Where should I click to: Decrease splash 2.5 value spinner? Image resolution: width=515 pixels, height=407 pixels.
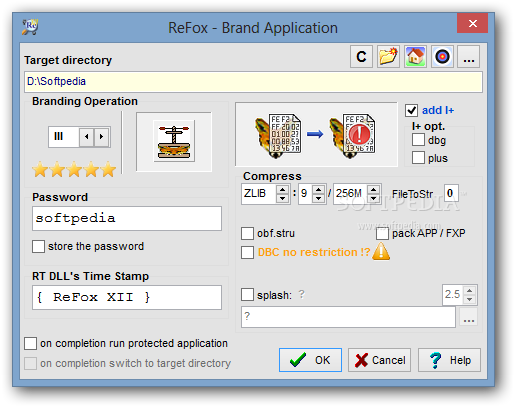click(x=470, y=299)
